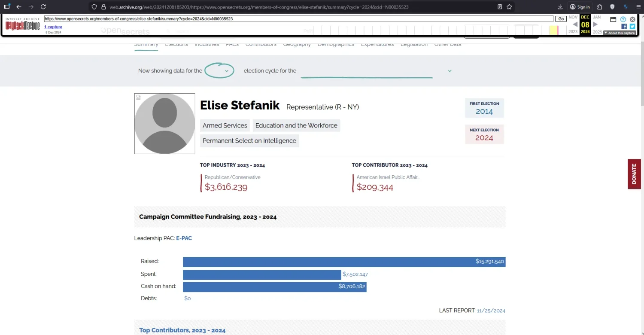Click top industry amount $3,616,239

(226, 187)
